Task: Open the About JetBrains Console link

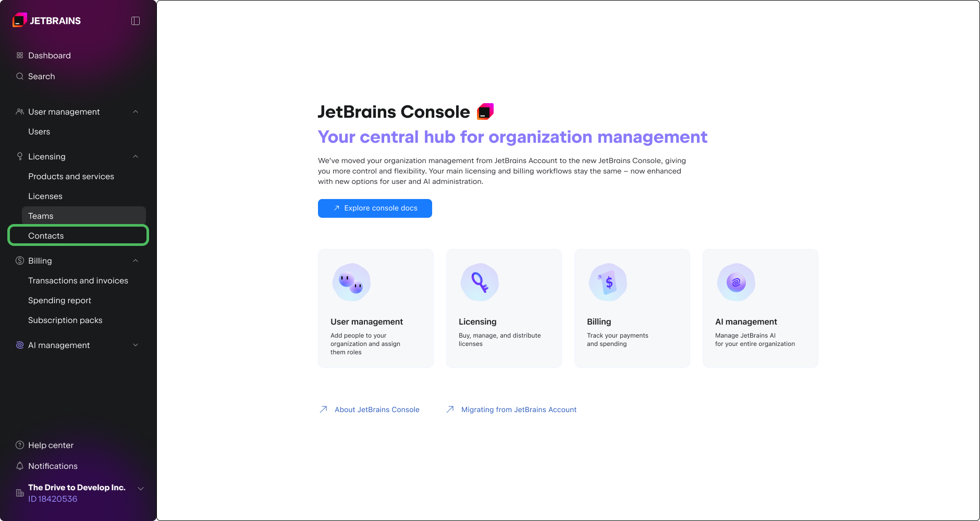Action: click(376, 410)
